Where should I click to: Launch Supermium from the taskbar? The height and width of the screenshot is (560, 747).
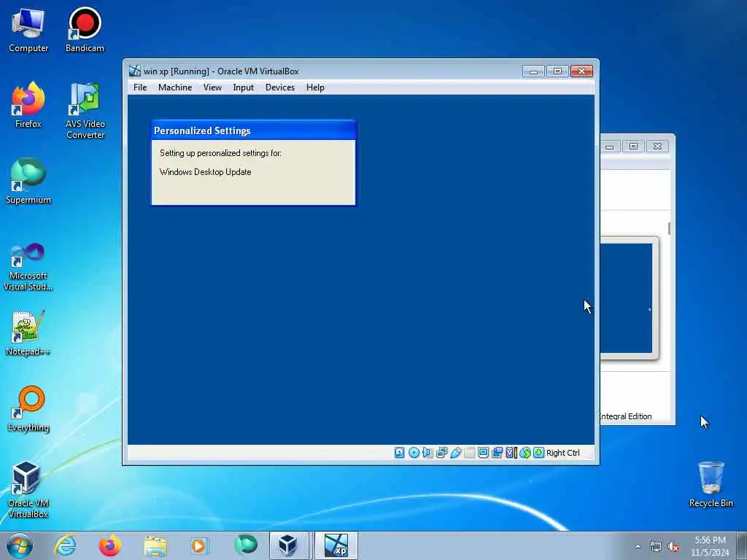[x=245, y=545]
